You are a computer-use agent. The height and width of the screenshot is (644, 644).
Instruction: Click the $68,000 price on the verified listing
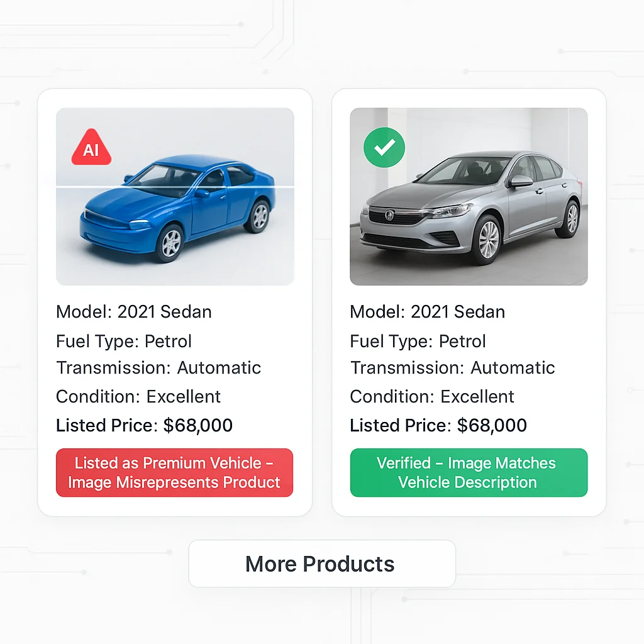pos(492,426)
